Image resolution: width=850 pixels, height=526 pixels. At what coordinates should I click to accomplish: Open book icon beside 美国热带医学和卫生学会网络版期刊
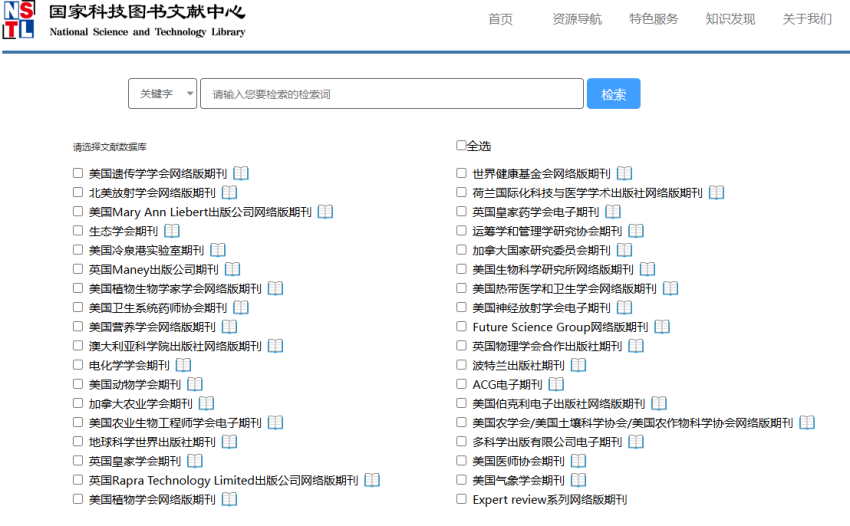click(x=671, y=288)
